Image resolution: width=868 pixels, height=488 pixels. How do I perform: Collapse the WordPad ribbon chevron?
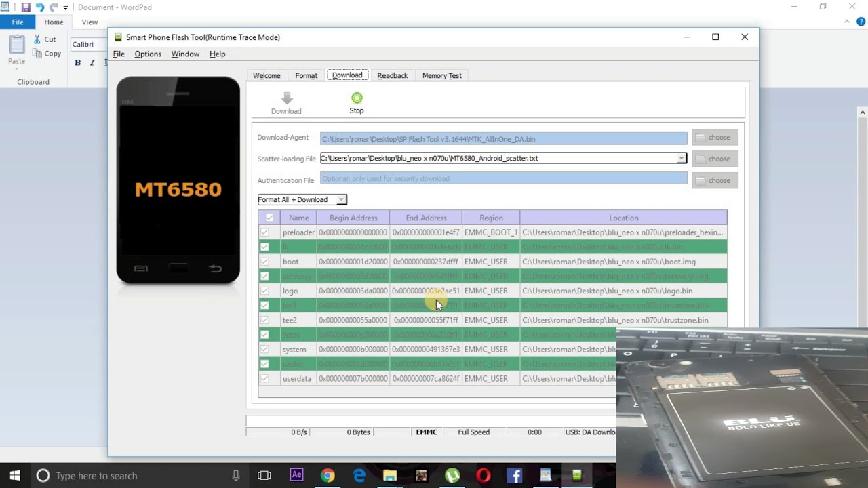[x=847, y=22]
